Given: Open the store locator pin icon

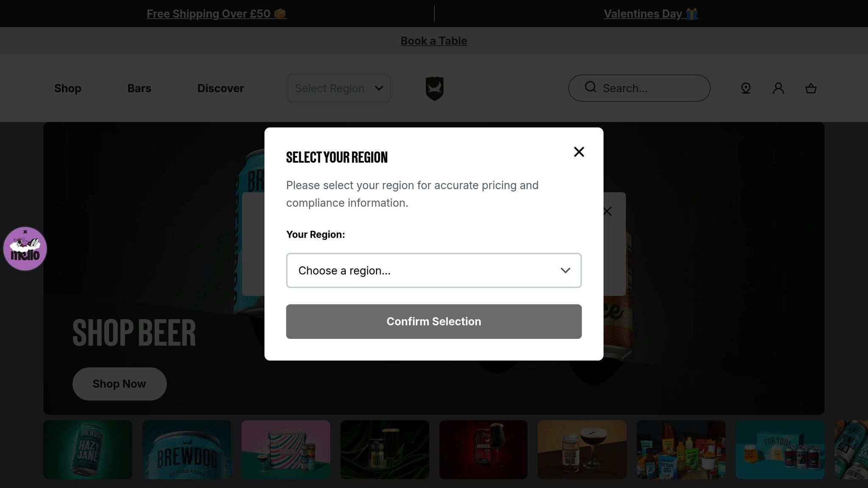Looking at the screenshot, I should pos(746,88).
